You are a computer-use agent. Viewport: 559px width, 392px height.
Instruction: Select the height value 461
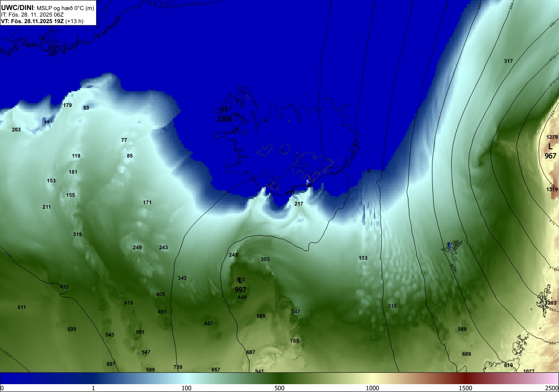coord(162,312)
